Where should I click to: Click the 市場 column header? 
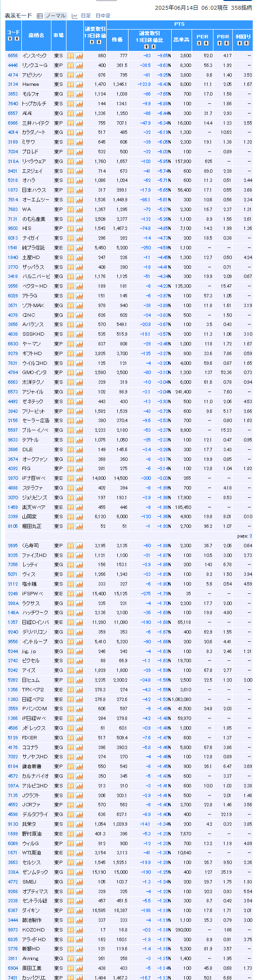tap(59, 35)
